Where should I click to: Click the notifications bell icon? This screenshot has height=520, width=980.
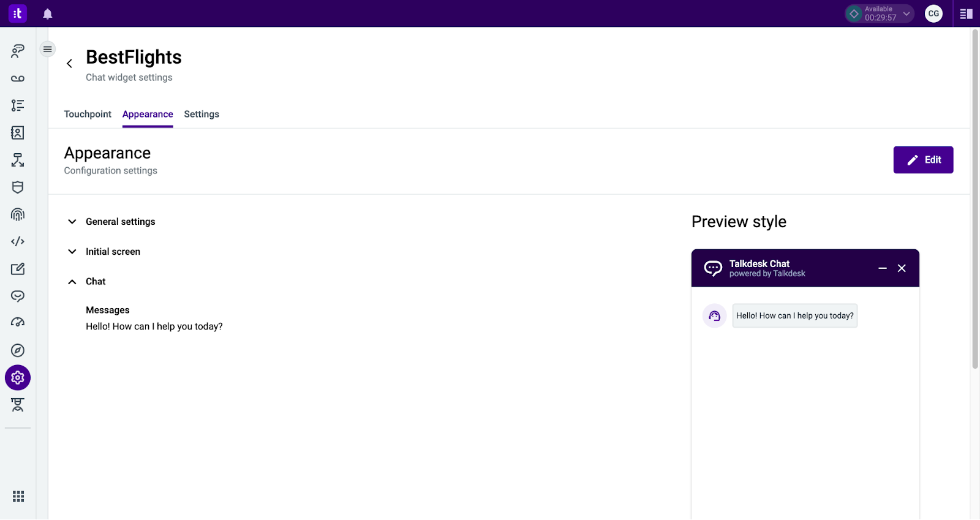click(x=48, y=14)
